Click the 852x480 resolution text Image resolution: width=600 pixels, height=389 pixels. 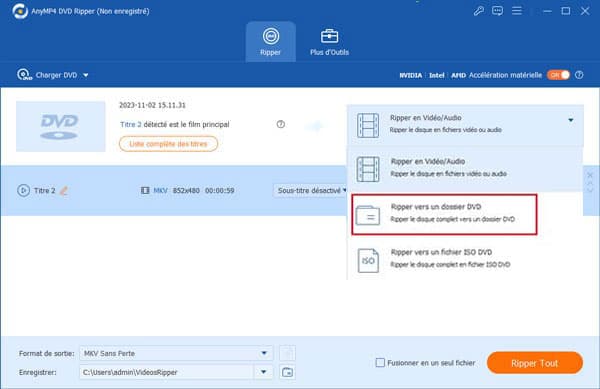pos(186,190)
